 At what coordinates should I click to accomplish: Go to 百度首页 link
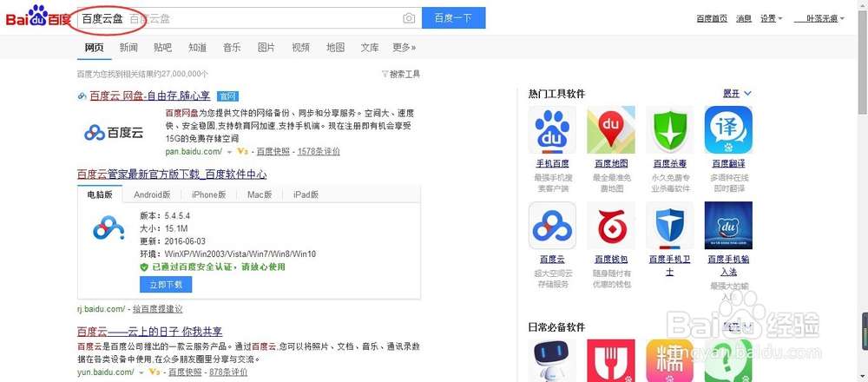point(712,18)
